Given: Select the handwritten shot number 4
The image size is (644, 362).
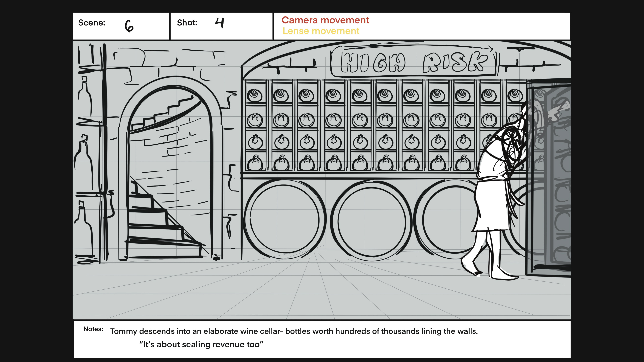Looking at the screenshot, I should (x=220, y=23).
